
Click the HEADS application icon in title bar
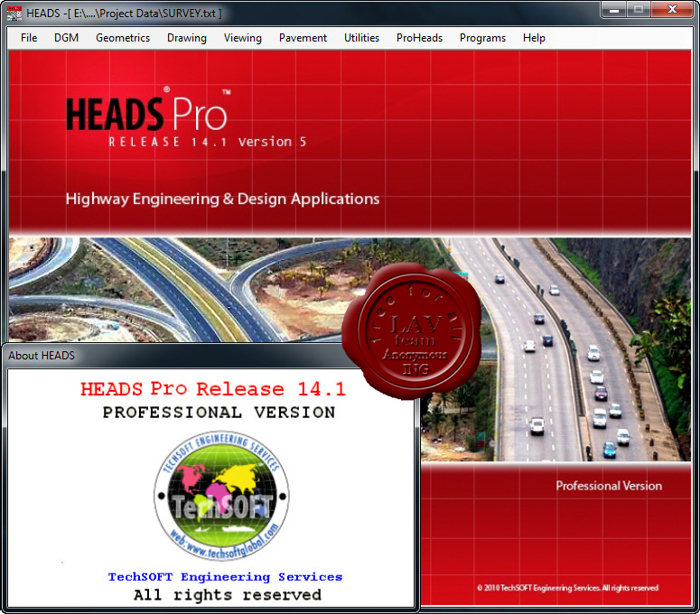pyautogui.click(x=14, y=13)
